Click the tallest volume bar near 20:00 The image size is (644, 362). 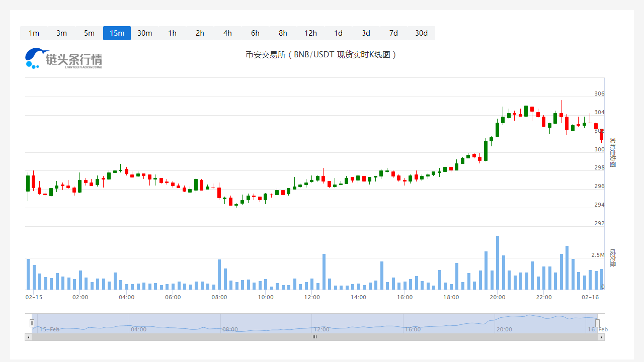point(498,262)
